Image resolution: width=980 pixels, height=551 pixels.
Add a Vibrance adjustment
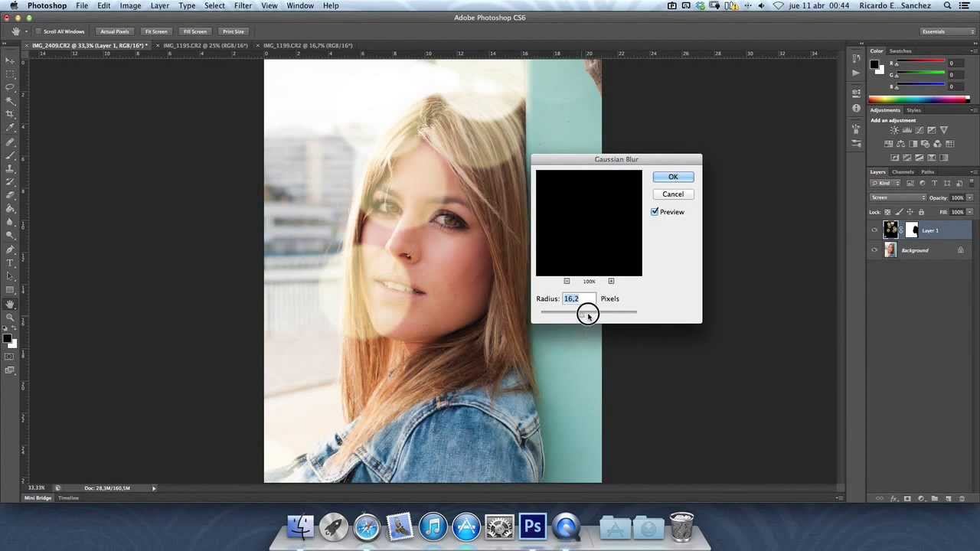944,130
